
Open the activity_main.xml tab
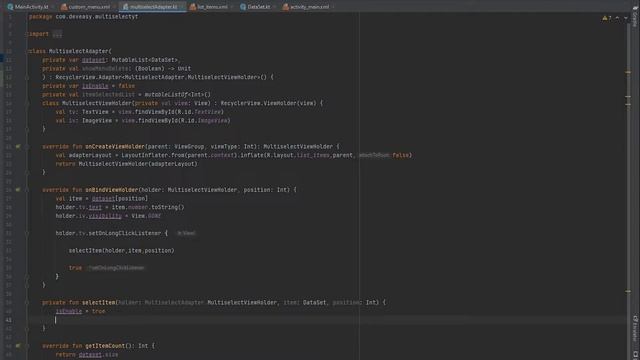[309, 7]
